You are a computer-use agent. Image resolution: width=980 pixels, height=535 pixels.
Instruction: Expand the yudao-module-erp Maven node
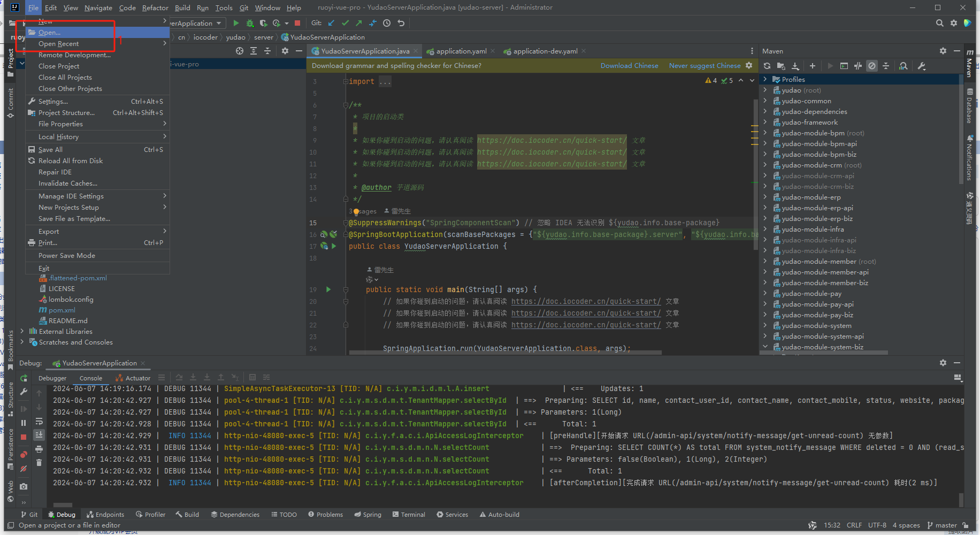coord(765,197)
